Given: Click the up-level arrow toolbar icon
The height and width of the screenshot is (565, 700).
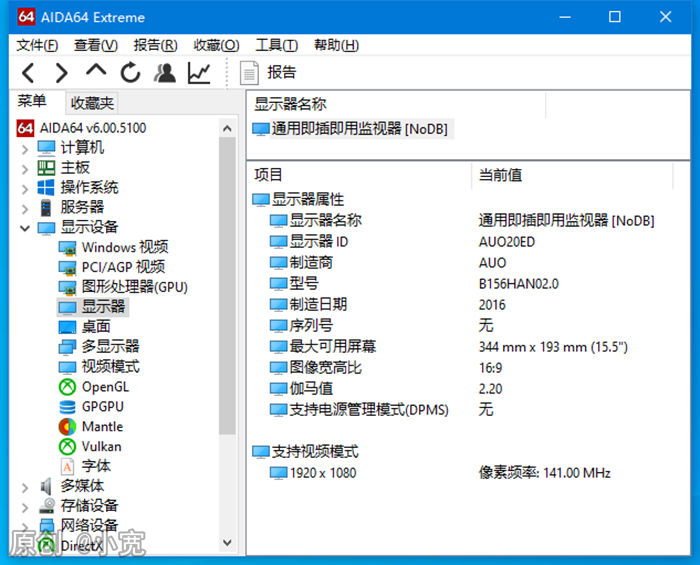Looking at the screenshot, I should tap(96, 70).
